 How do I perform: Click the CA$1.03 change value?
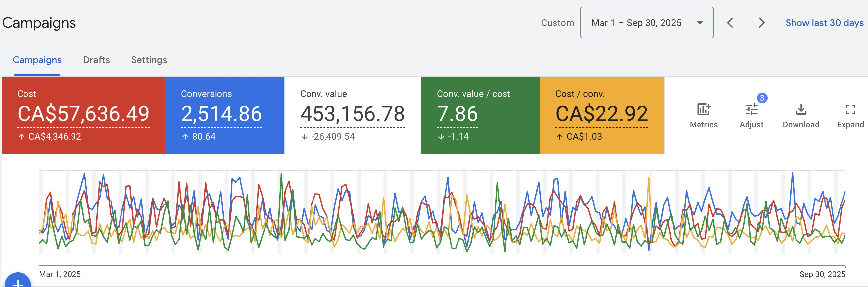[584, 136]
